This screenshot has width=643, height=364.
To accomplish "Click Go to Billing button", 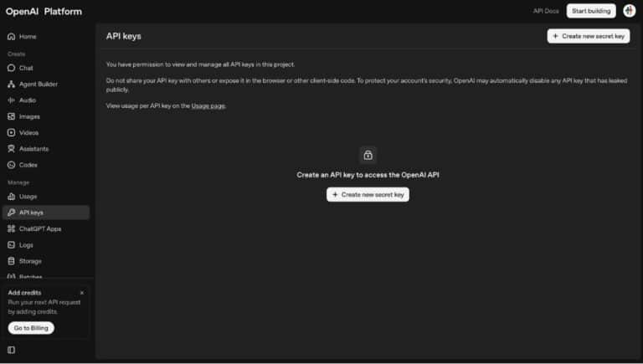I will (31, 328).
